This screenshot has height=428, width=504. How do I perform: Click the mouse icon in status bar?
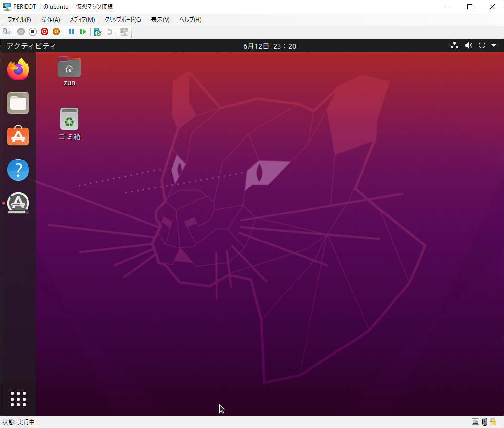(x=485, y=422)
